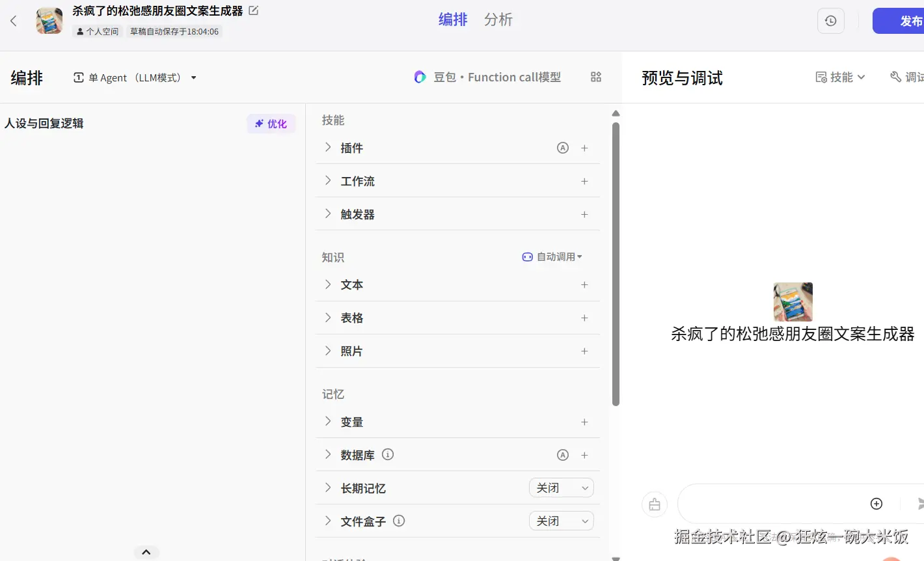Add a workflow with 工作流 plus icon
Image resolution: width=924 pixels, height=561 pixels.
[584, 181]
